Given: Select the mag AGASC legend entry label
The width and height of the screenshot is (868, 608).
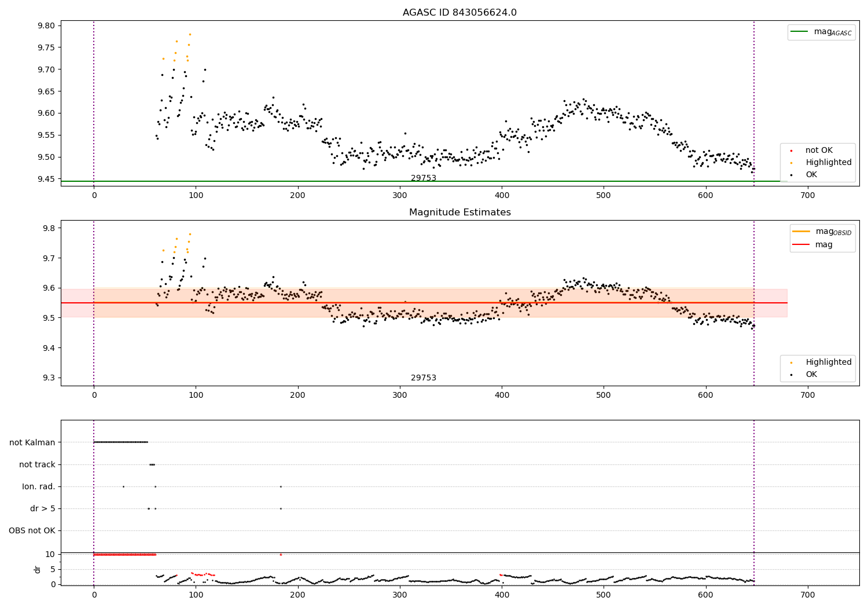Looking at the screenshot, I should click(833, 32).
